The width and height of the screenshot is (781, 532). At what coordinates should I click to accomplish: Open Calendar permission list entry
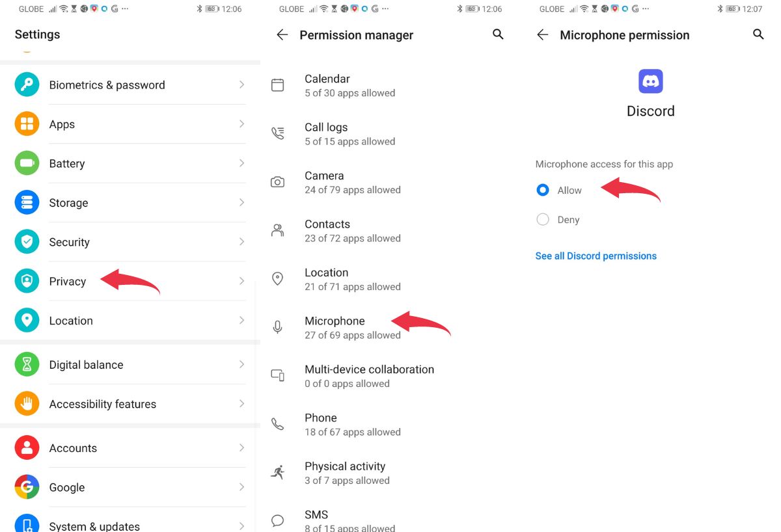(x=349, y=85)
